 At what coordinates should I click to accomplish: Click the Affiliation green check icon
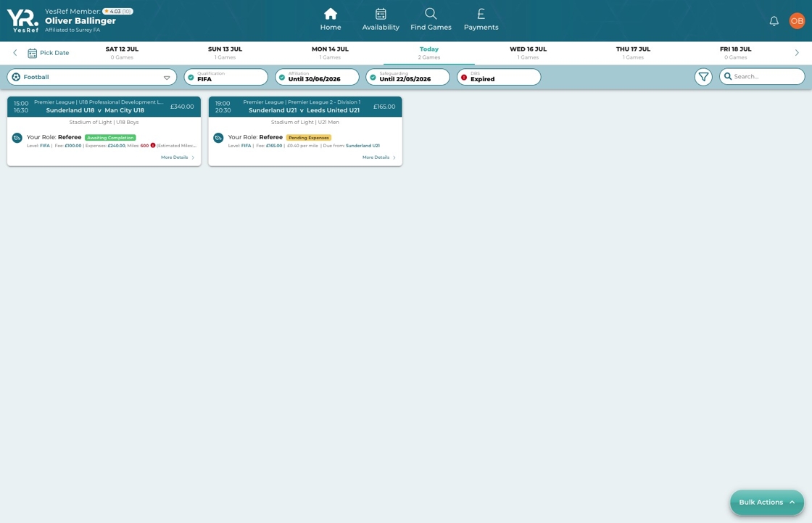pos(282,77)
